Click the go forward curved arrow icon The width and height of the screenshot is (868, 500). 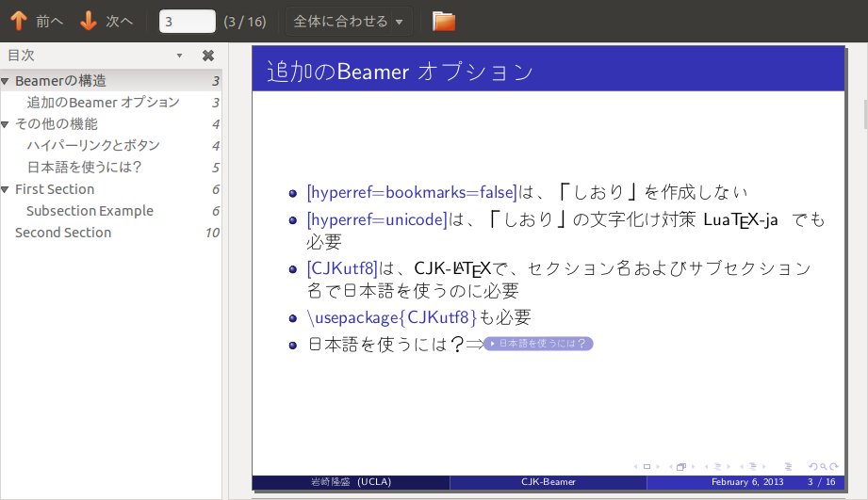[834, 466]
